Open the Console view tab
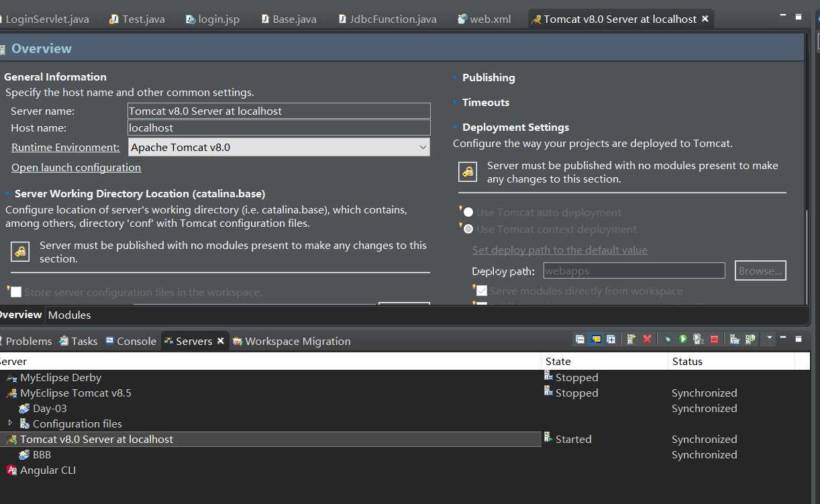This screenshot has width=820, height=504. click(x=130, y=341)
